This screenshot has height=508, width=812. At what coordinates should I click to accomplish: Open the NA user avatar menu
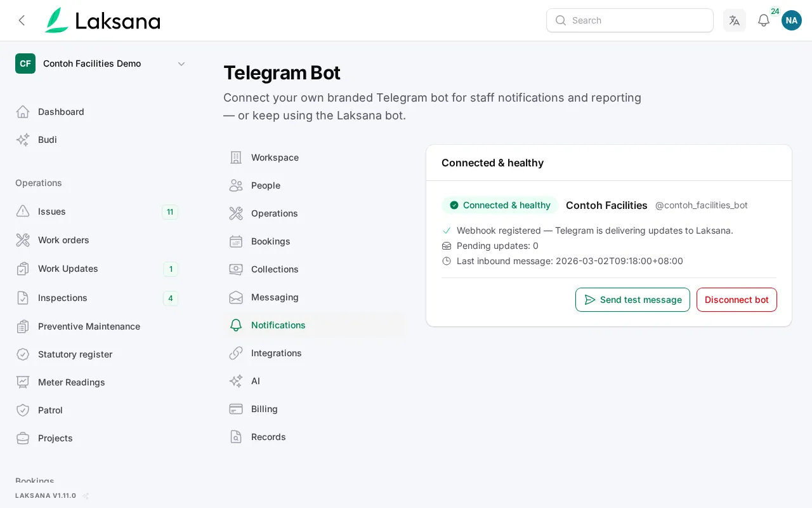click(x=792, y=20)
